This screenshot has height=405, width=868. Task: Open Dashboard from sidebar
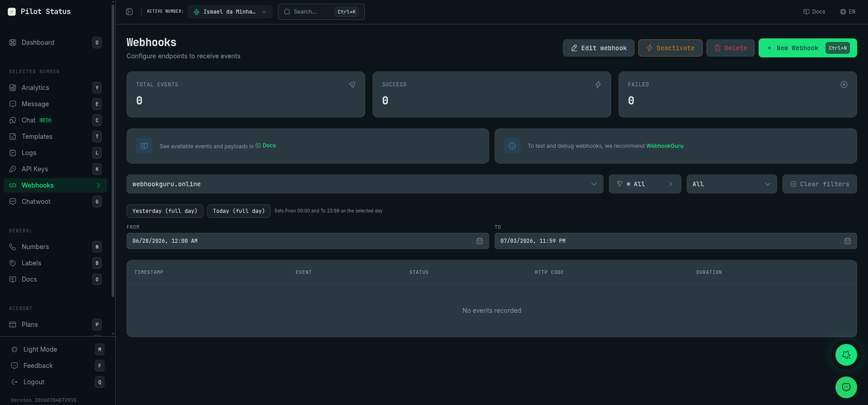[55, 42]
